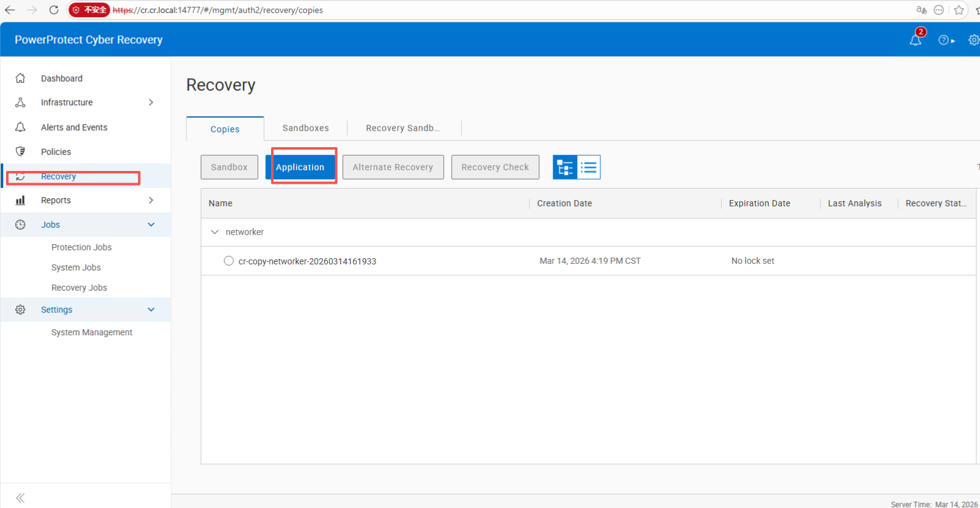The height and width of the screenshot is (508, 980).
Task: Click the header gear settings icon
Action: coord(974,40)
